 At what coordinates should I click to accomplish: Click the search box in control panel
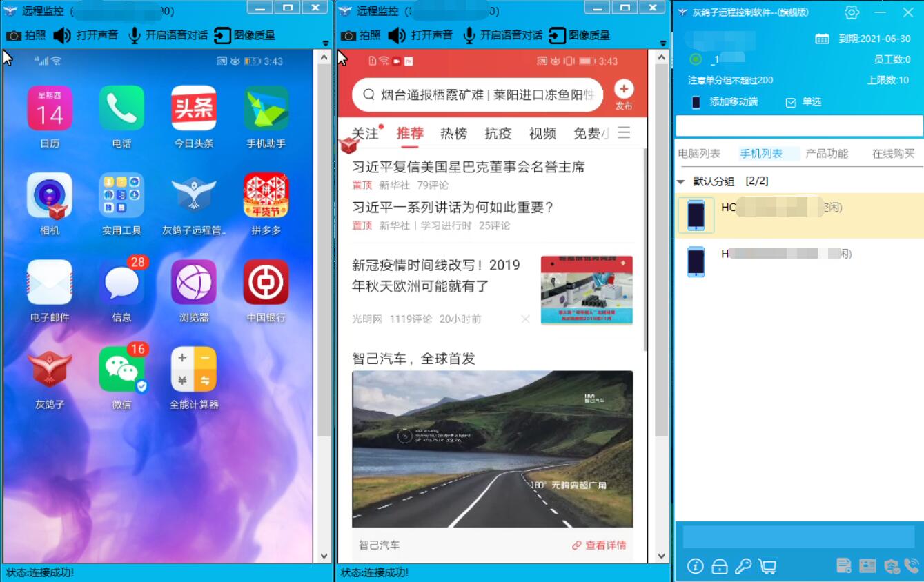[798, 126]
